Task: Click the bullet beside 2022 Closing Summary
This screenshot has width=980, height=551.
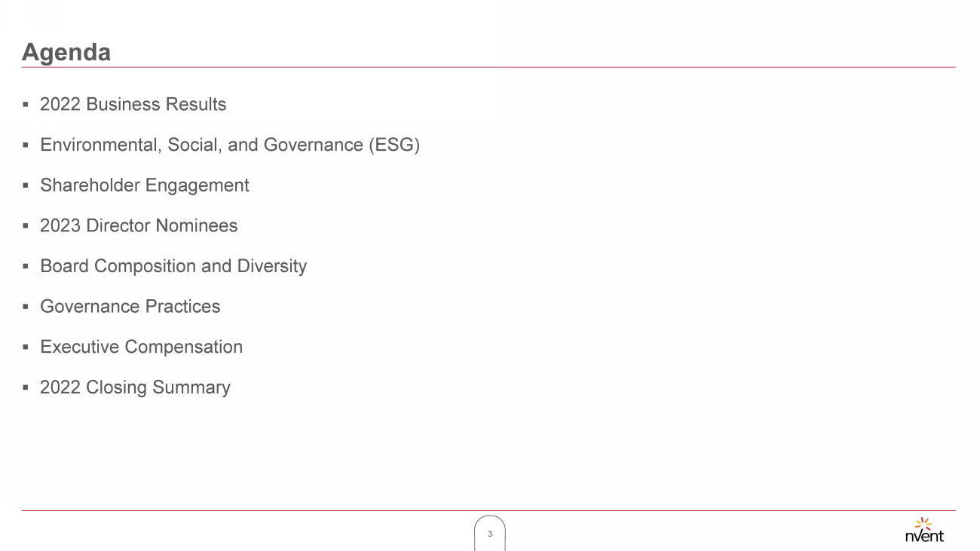Action: point(25,387)
